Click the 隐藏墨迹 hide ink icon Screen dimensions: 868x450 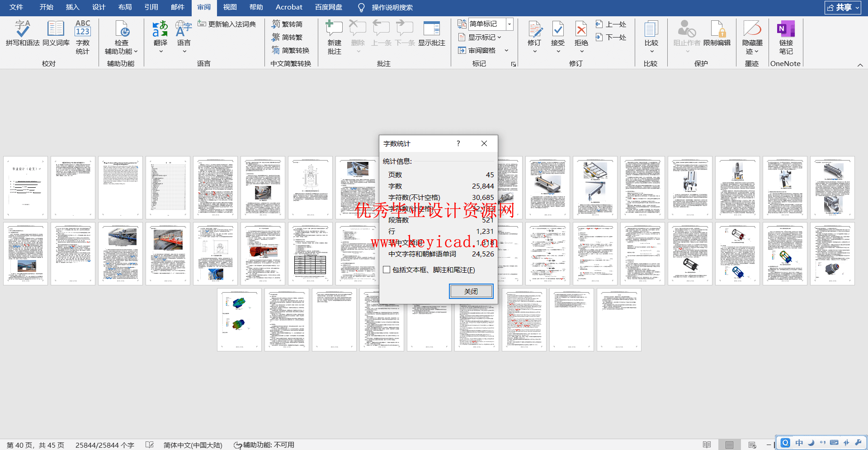click(752, 29)
